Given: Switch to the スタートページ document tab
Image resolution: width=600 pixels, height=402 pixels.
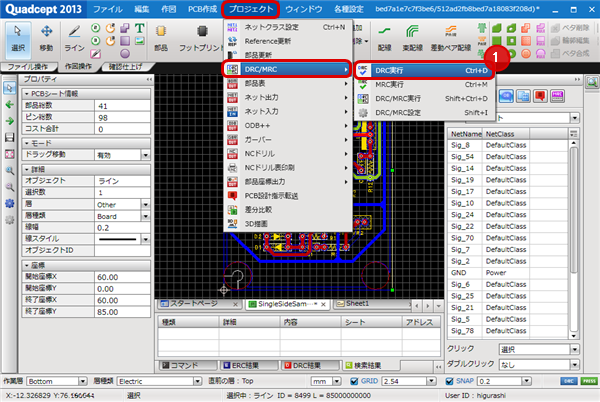Looking at the screenshot, I should (x=199, y=304).
